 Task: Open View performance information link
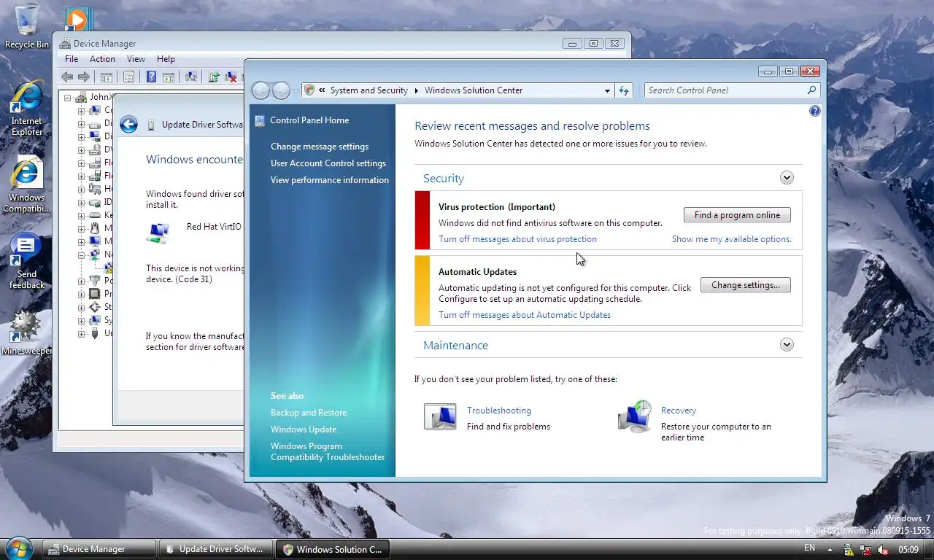tap(330, 180)
